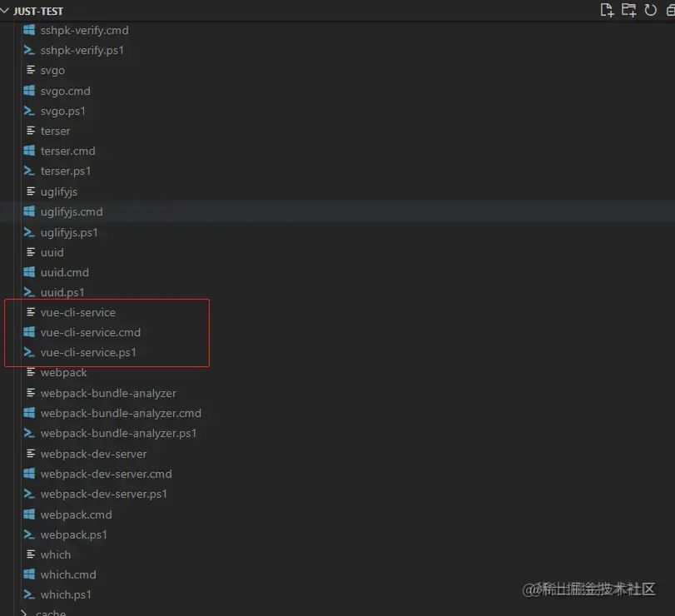Open the sshpk-verify.cmd file
The height and width of the screenshot is (616, 675).
click(84, 30)
